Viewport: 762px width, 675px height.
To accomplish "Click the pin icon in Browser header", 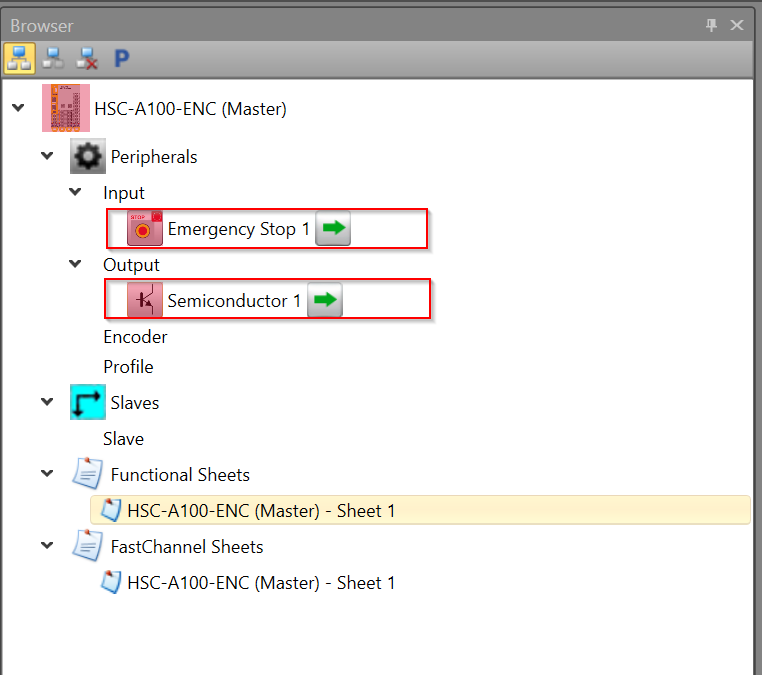I will point(711,25).
